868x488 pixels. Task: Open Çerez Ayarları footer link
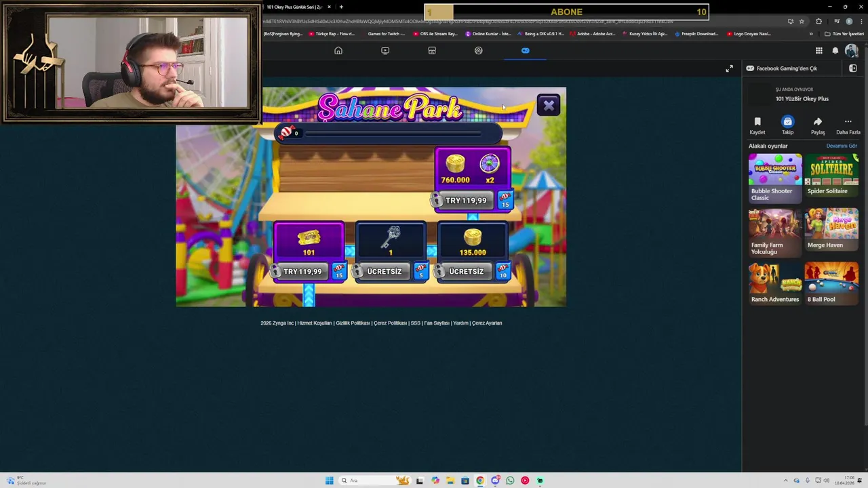pyautogui.click(x=487, y=323)
